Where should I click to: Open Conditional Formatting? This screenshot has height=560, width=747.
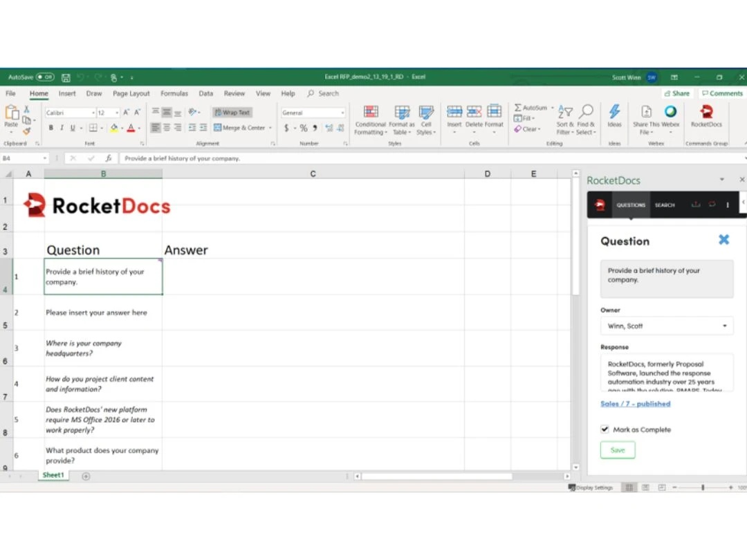coord(370,120)
